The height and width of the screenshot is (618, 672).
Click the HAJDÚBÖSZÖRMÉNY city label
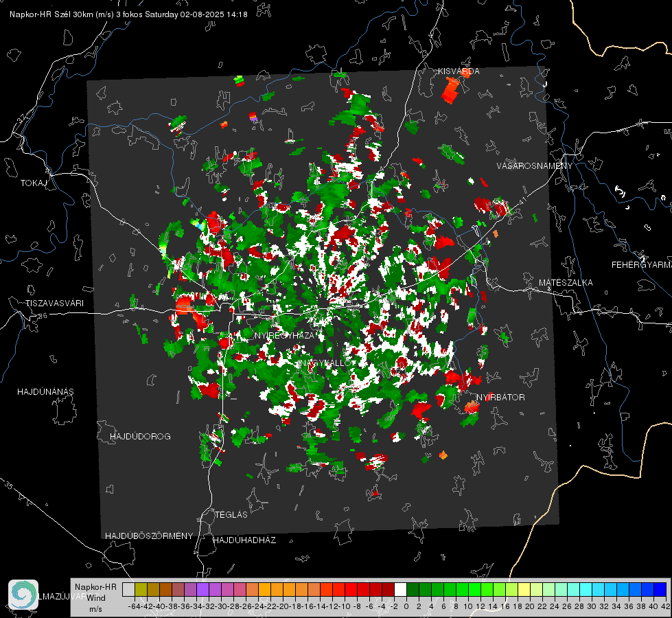[149, 536]
